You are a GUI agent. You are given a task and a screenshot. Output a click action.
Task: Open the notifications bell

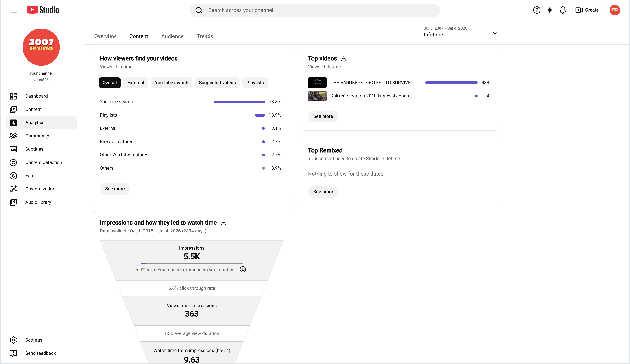tap(563, 10)
